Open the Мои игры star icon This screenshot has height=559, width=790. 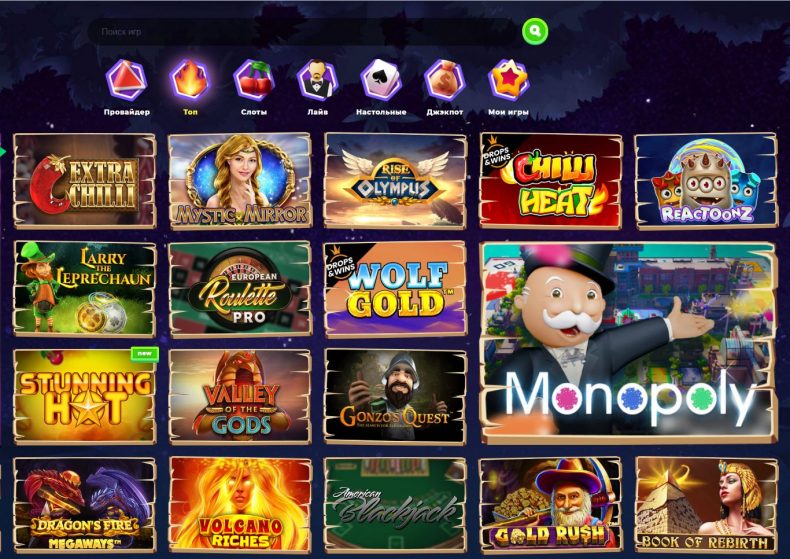[x=508, y=80]
